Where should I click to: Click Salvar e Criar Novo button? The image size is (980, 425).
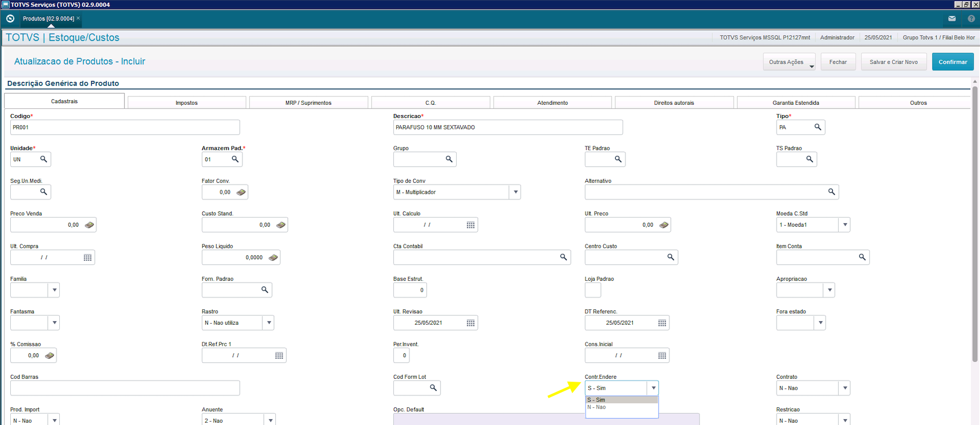tap(893, 62)
